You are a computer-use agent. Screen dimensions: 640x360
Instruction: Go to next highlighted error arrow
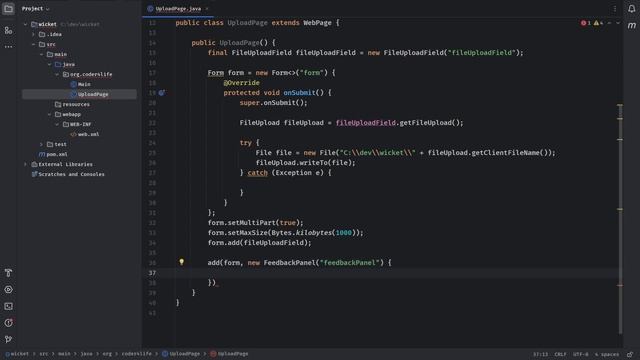pyautogui.click(x=618, y=23)
